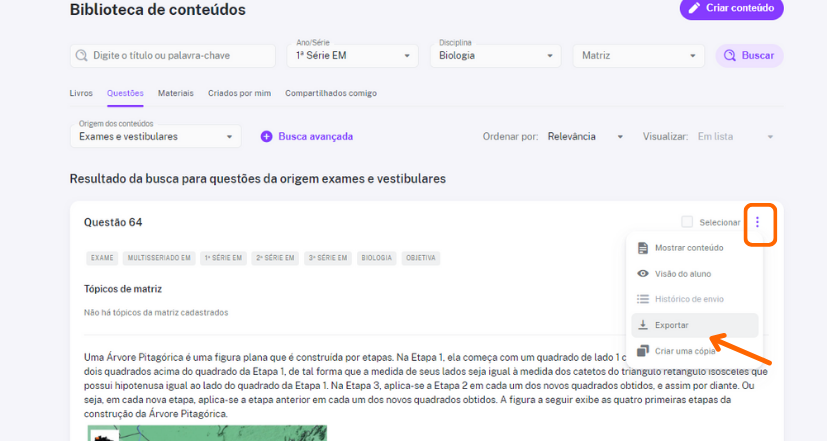Click the 1ª SÉRIE EM tag
The width and height of the screenshot is (828, 442).
point(223,258)
